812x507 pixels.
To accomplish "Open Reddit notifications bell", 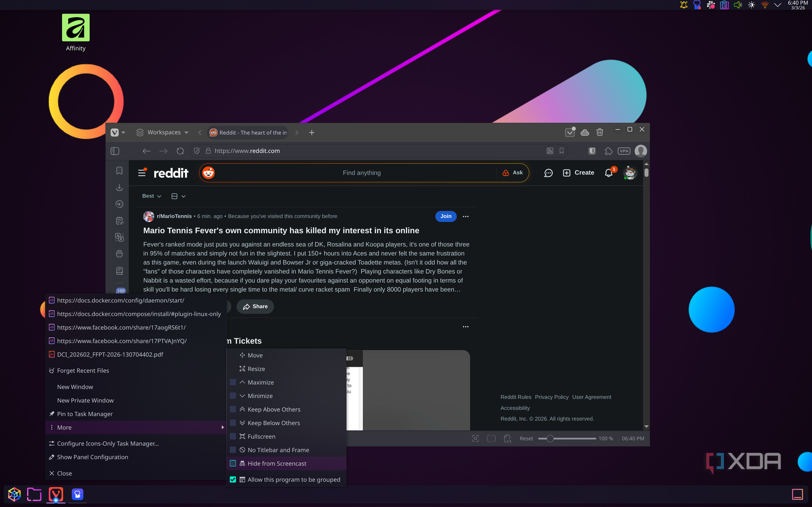I will (x=609, y=173).
